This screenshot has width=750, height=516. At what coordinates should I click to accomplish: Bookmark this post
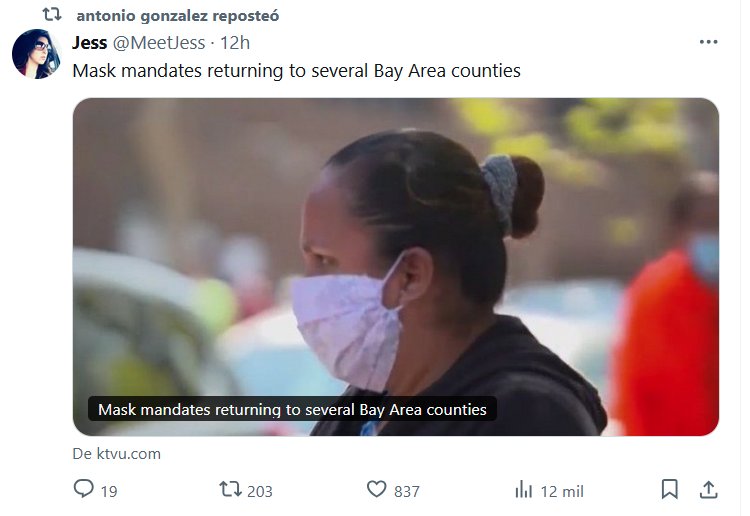click(669, 489)
